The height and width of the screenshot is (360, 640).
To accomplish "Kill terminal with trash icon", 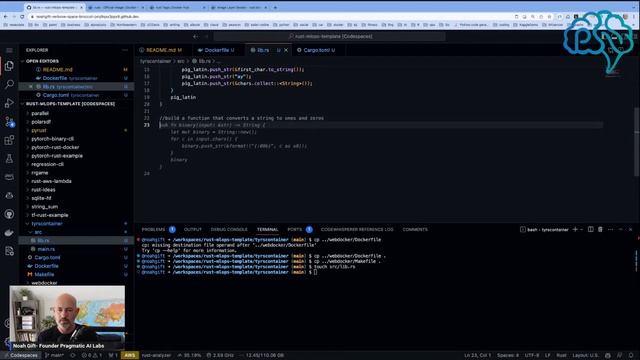I will click(600, 229).
